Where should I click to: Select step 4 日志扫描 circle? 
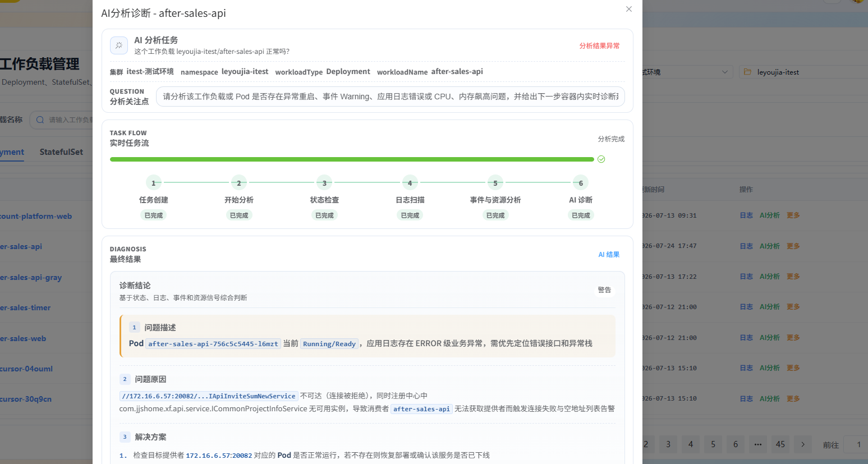(410, 183)
